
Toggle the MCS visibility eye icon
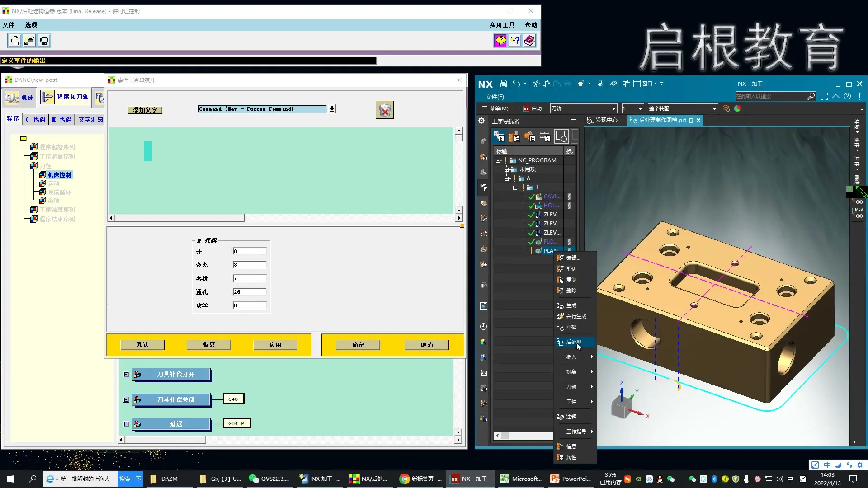tap(859, 216)
